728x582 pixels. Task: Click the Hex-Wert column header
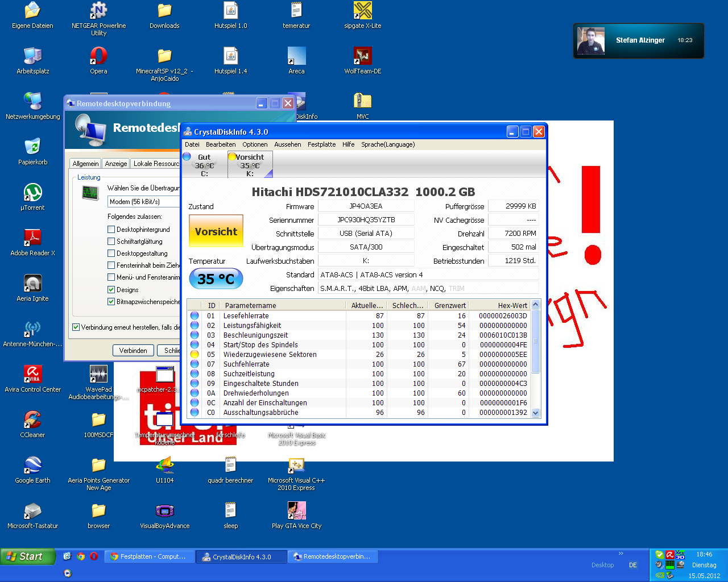tap(499, 305)
